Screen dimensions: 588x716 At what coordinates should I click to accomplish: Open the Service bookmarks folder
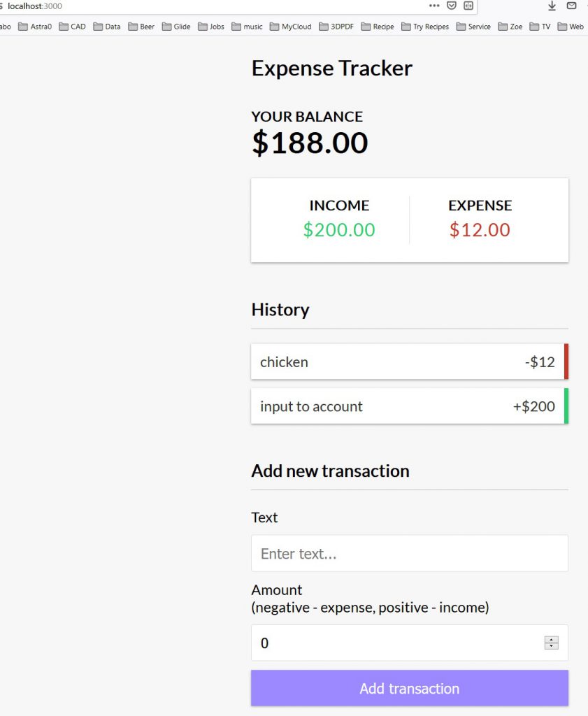pos(473,27)
